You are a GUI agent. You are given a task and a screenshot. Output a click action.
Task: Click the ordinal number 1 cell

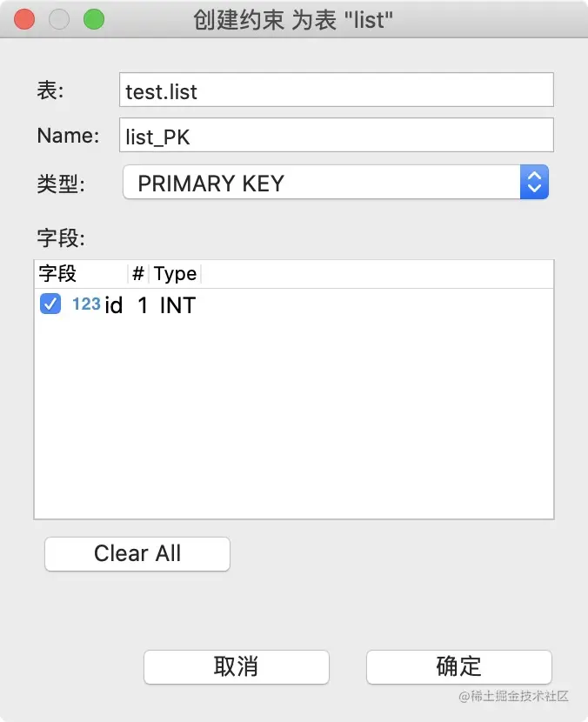[143, 305]
